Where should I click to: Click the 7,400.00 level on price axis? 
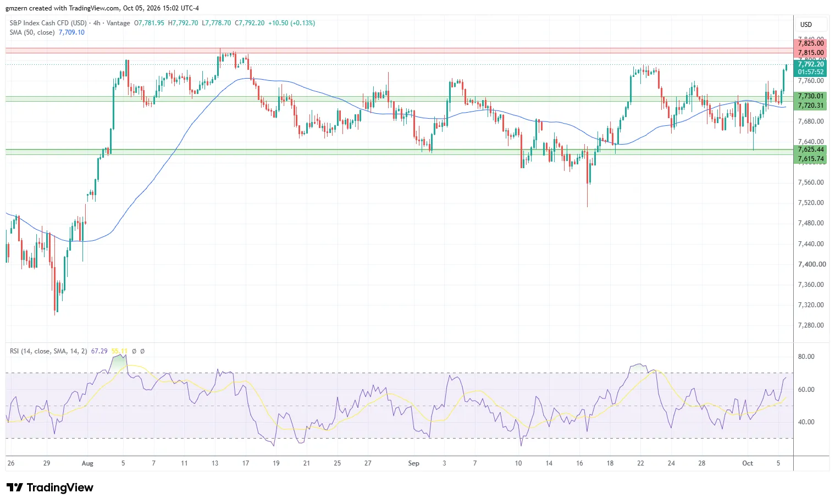point(811,264)
